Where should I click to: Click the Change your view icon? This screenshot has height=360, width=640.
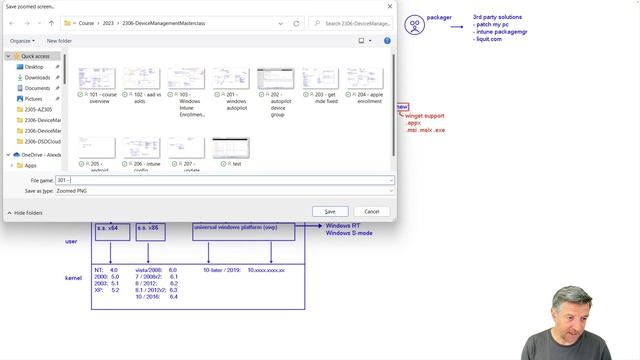[x=361, y=40]
